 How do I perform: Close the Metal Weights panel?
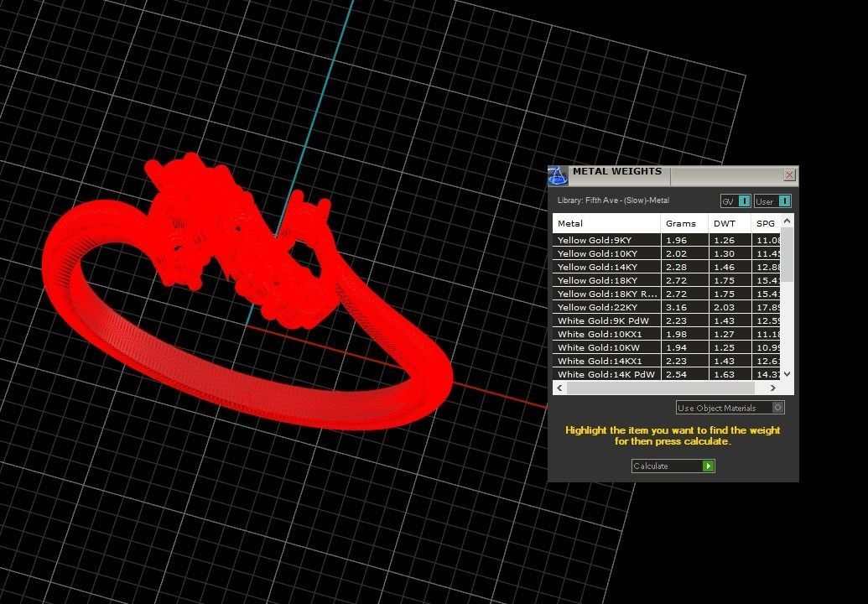(x=789, y=175)
